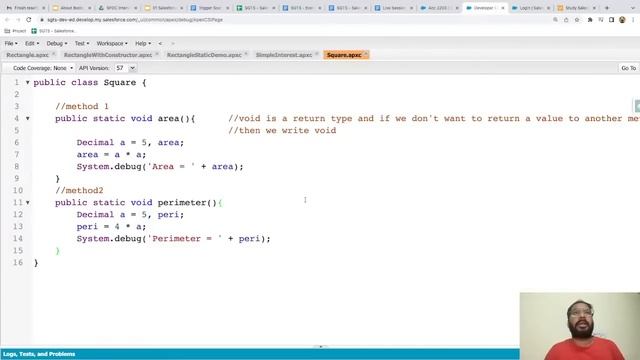640x360 pixels.
Task: Navigate to next location with the > arrow
Action: (x=173, y=43)
